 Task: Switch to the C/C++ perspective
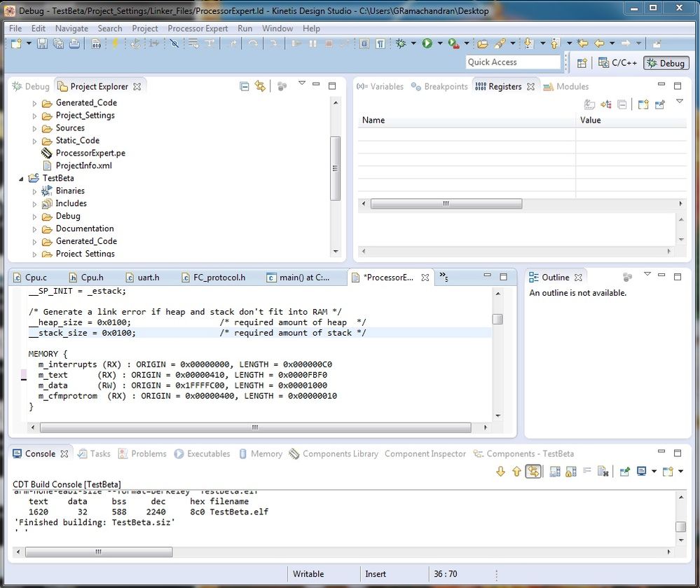click(618, 63)
